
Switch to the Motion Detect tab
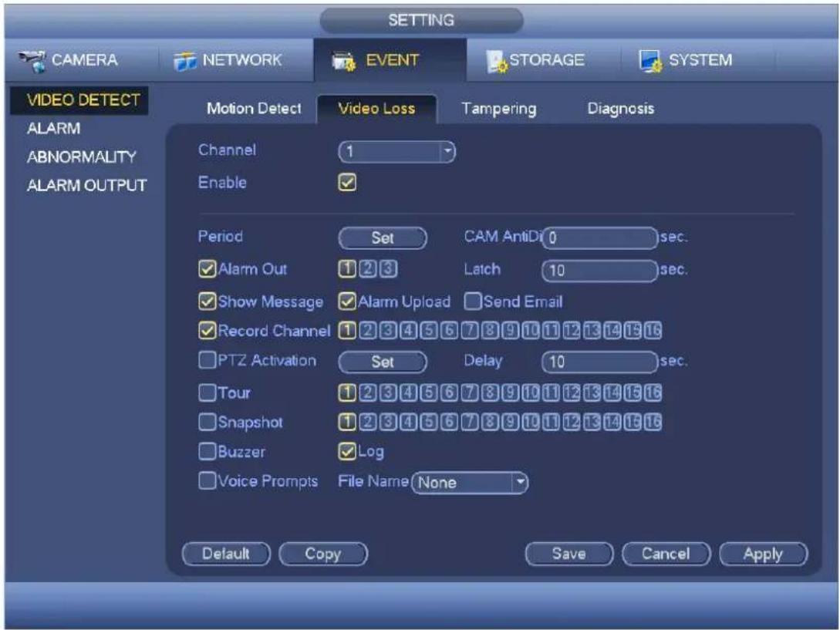point(254,109)
